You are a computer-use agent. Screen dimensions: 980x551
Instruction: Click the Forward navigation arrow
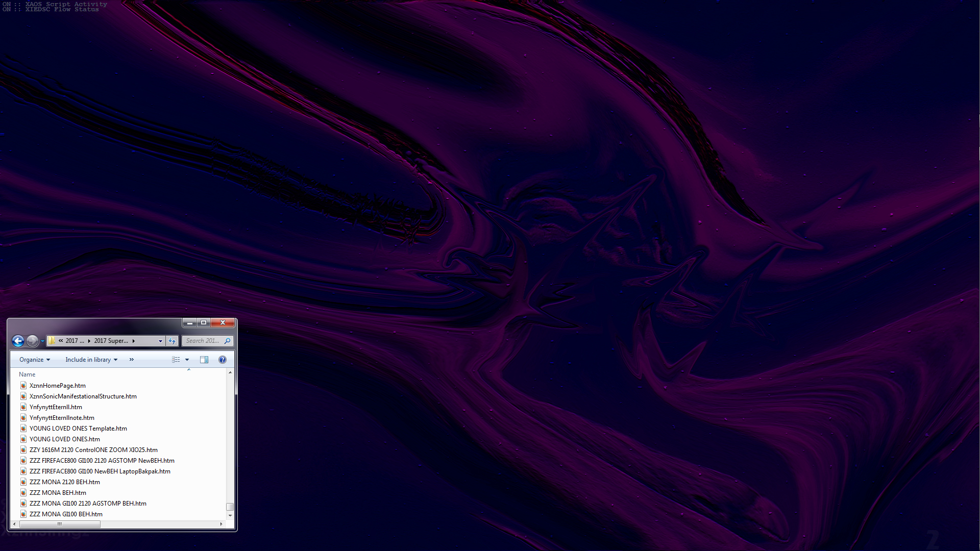32,341
